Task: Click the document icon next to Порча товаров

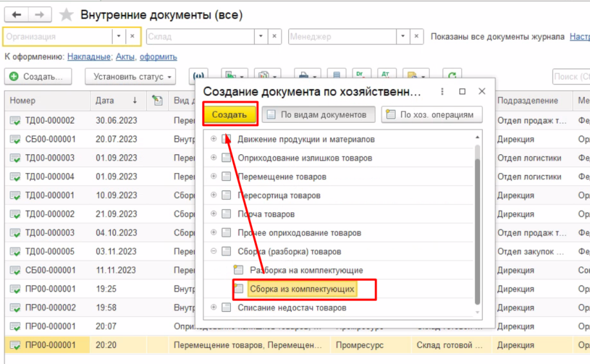Action: 226,214
